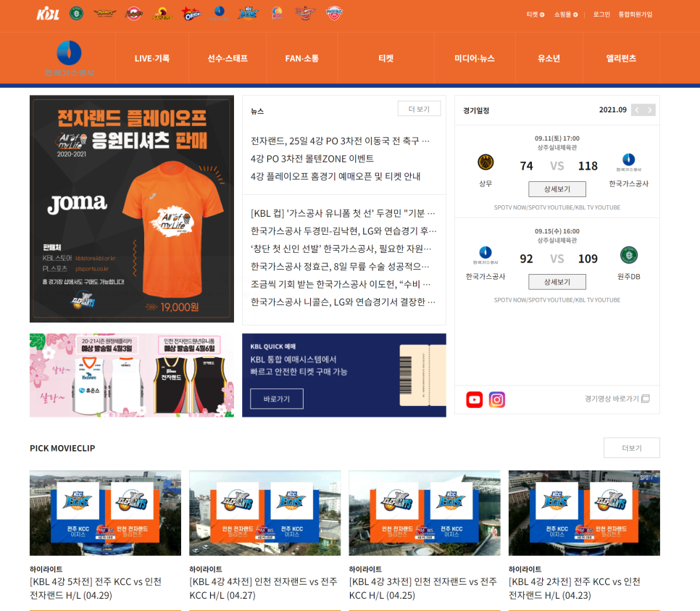Open the Instagram icon

[x=497, y=399]
